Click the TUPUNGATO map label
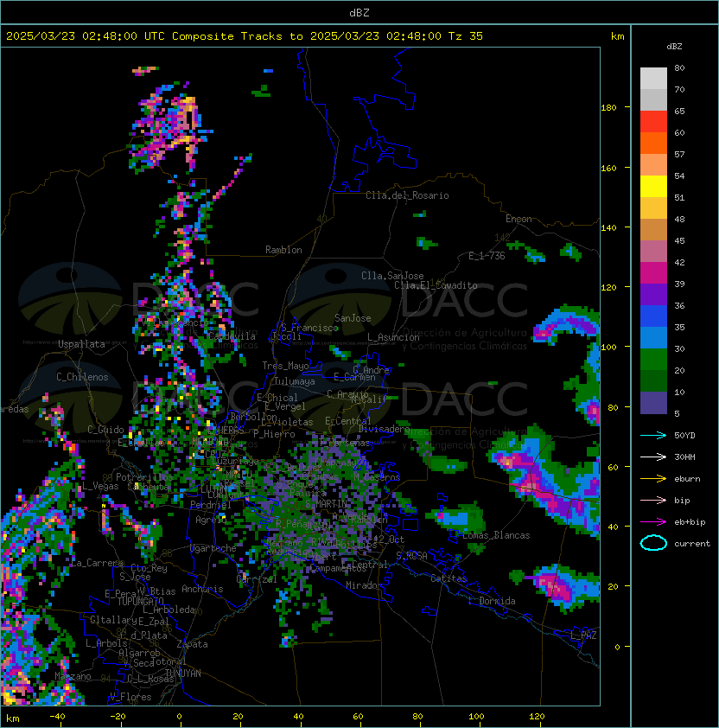719x728 pixels. [141, 601]
